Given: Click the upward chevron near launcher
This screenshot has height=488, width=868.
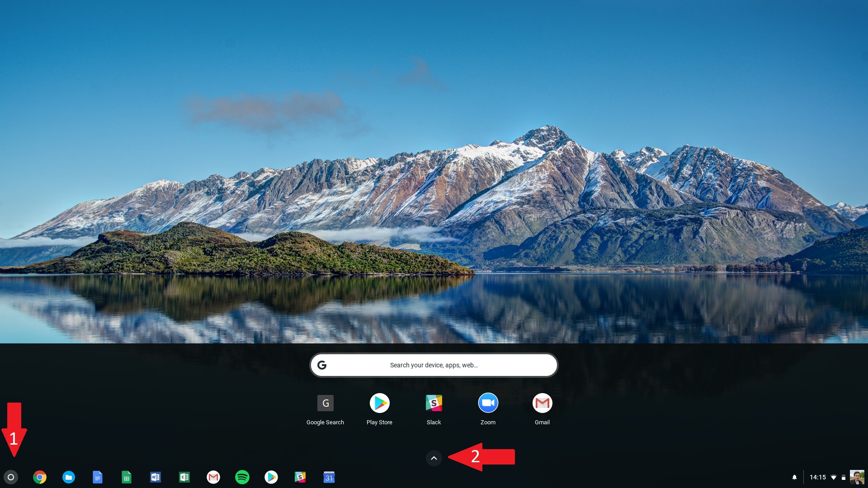Looking at the screenshot, I should [x=434, y=458].
